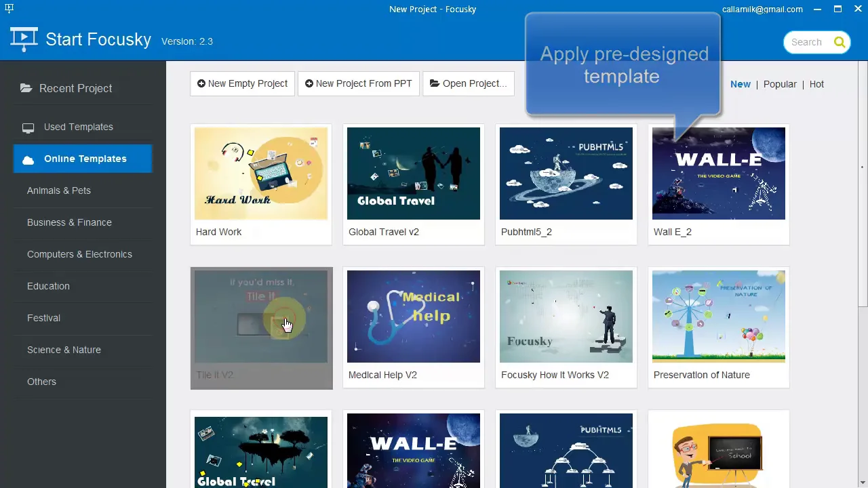Click the Recent Project folder icon
Viewport: 868px width, 488px height.
(26, 88)
